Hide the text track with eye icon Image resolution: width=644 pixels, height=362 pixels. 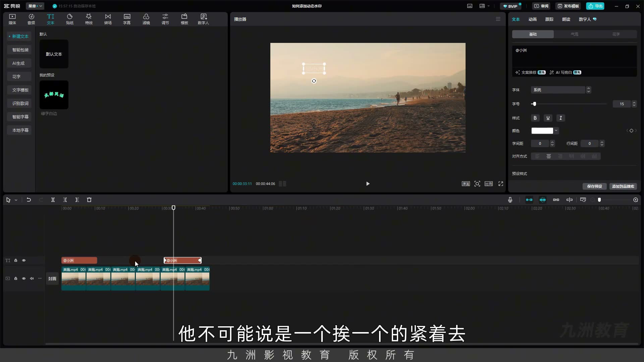pos(24,260)
